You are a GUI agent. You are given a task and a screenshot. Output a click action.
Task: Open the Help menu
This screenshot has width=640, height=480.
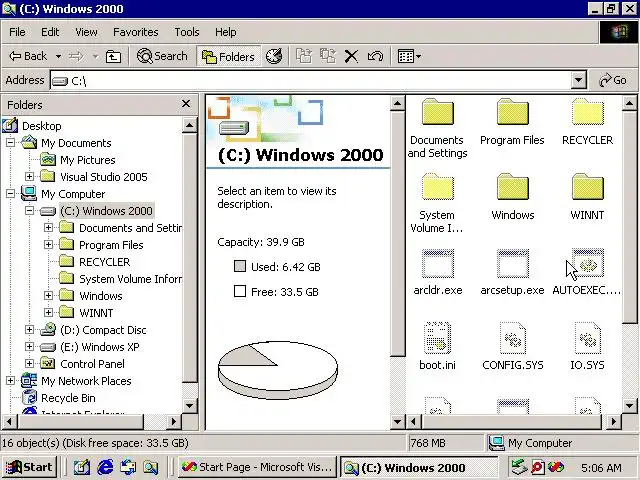(225, 32)
